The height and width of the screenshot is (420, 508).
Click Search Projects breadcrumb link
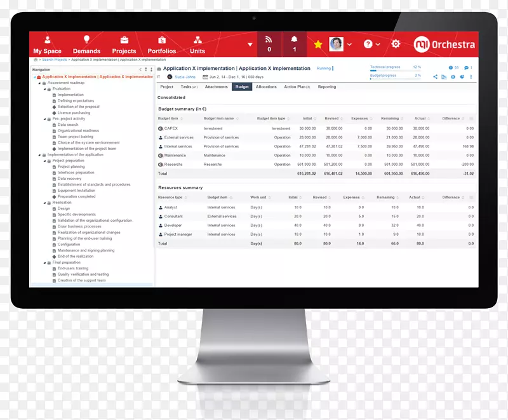[55, 60]
